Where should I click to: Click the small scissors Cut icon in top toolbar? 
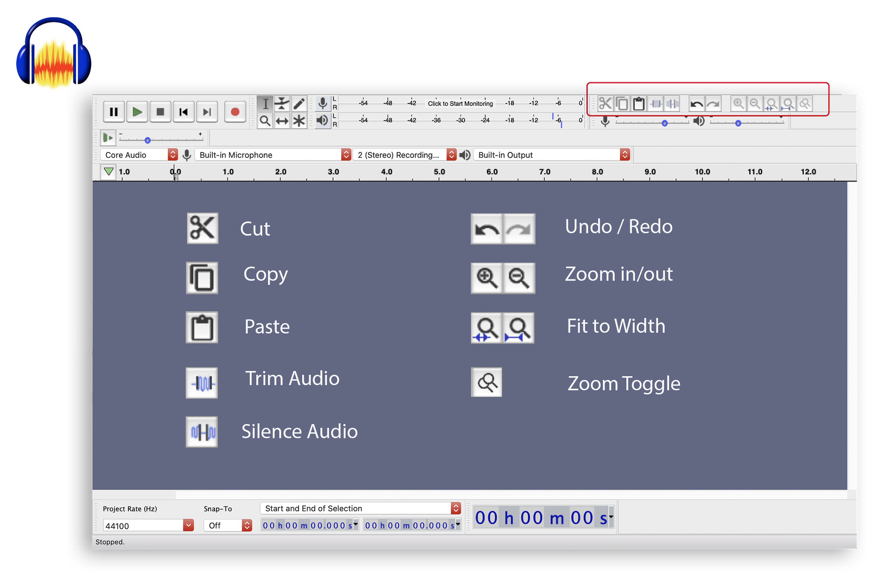tap(605, 103)
